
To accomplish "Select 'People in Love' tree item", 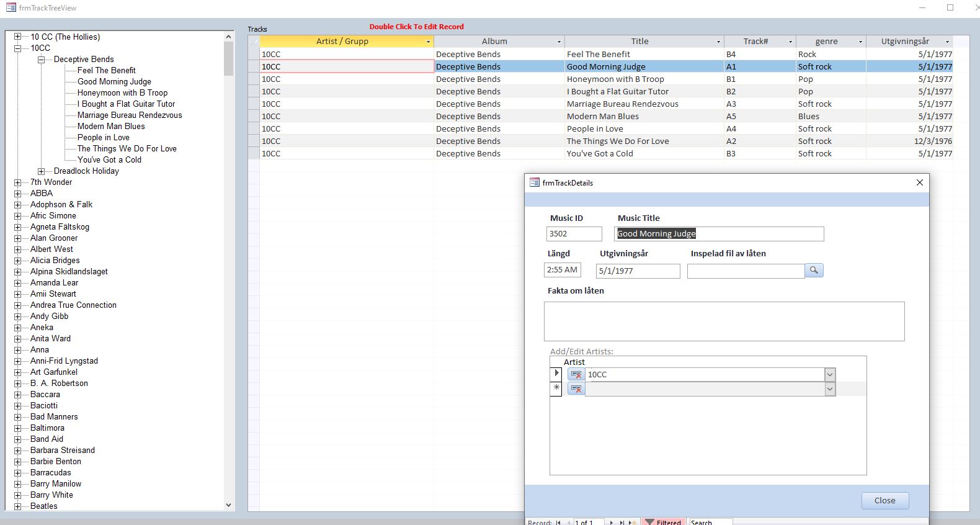I will pos(103,137).
